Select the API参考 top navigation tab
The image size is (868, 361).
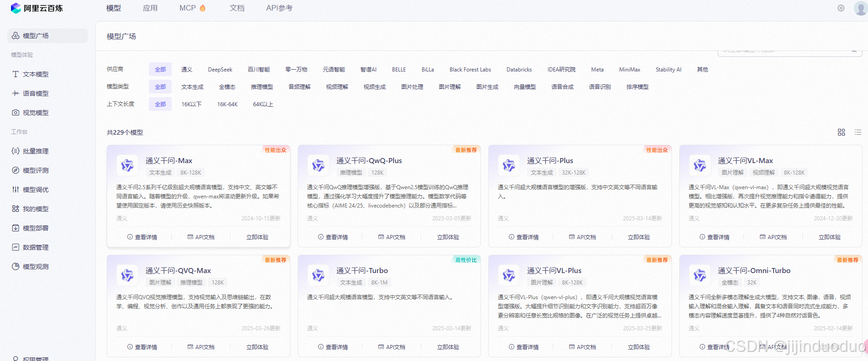(279, 8)
